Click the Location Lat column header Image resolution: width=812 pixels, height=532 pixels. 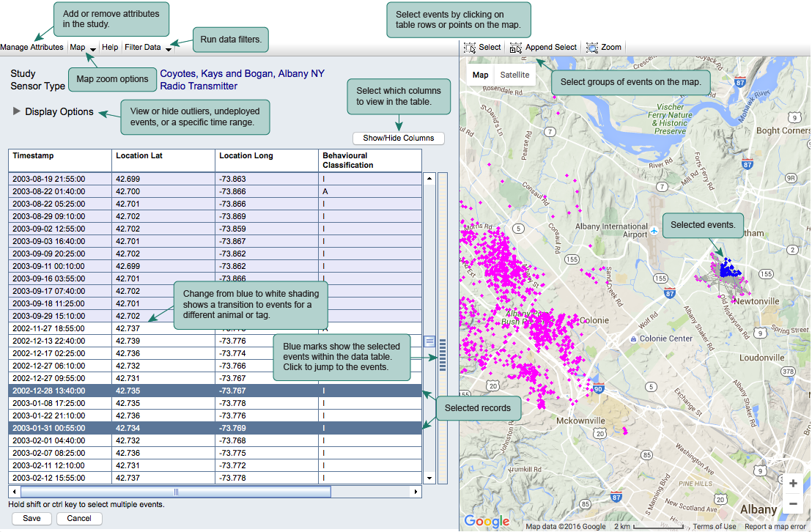pyautogui.click(x=163, y=160)
